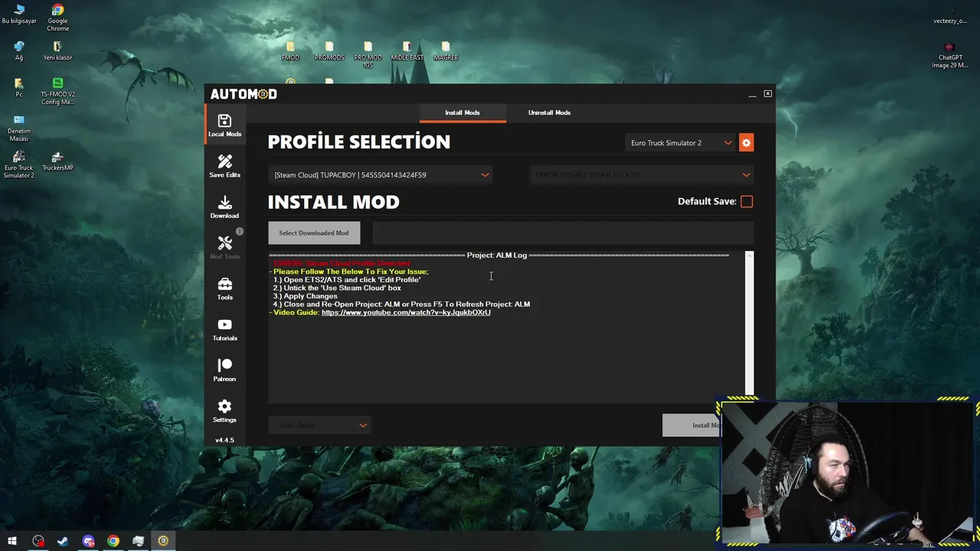Click the 'ERROR: Steam Cloud Profile Detected' line

[341, 263]
